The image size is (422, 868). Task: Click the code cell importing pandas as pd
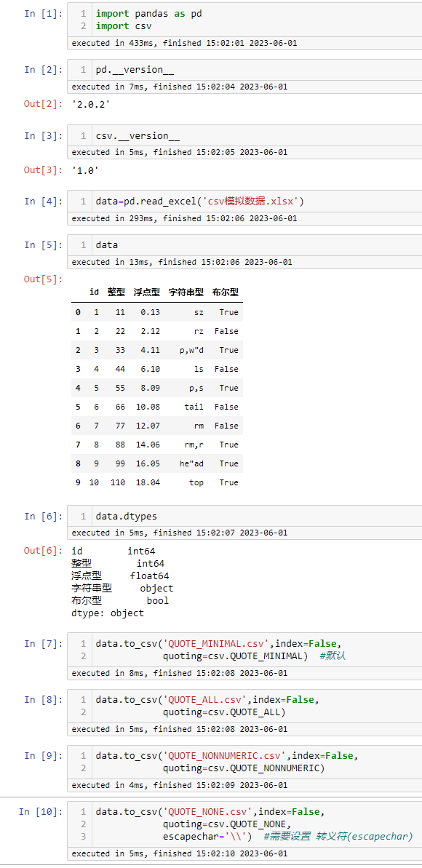tap(244, 20)
